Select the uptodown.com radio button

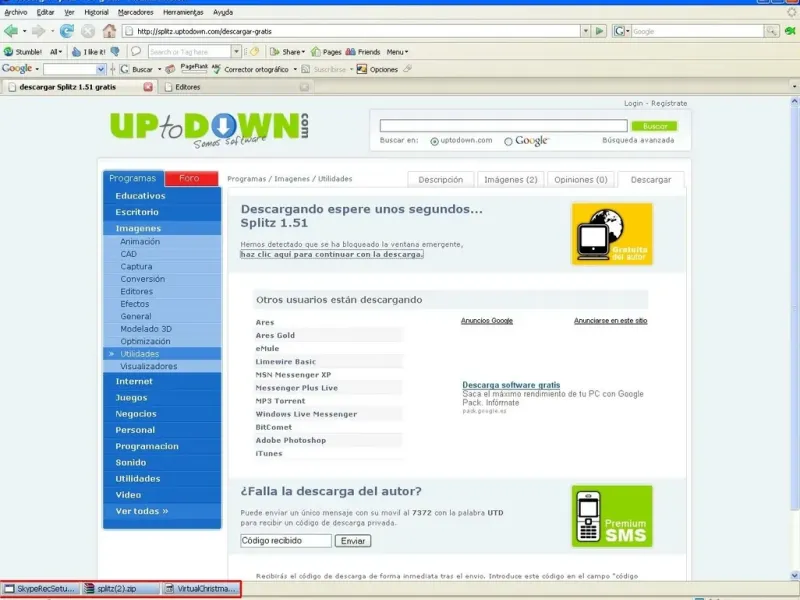[x=434, y=141]
